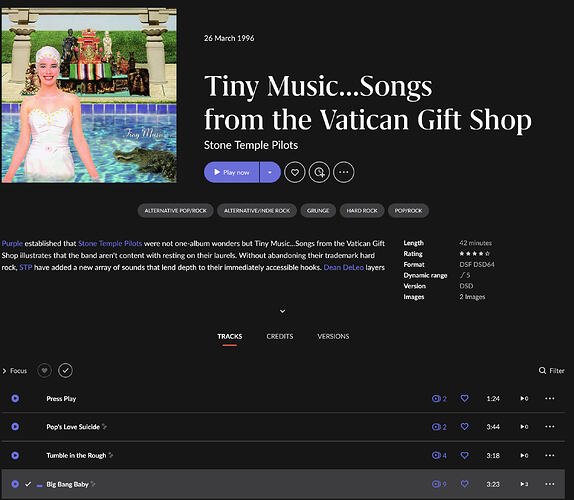Expand the Focus panel
574x500 pixels.
click(x=15, y=371)
